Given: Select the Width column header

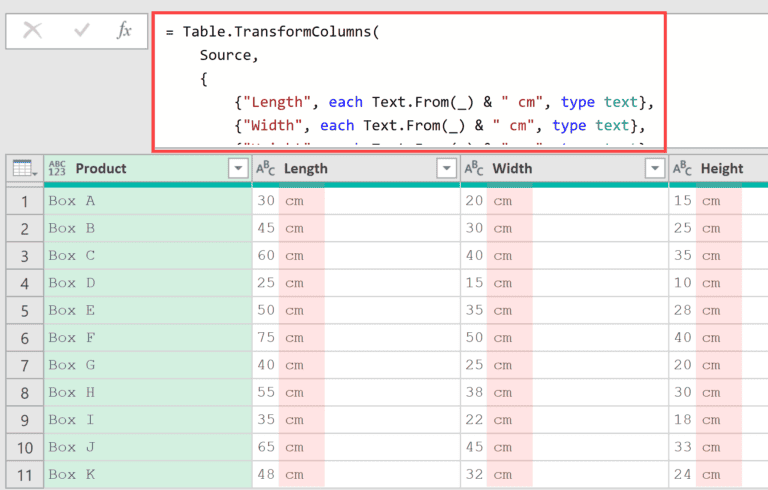Looking at the screenshot, I should coord(564,169).
